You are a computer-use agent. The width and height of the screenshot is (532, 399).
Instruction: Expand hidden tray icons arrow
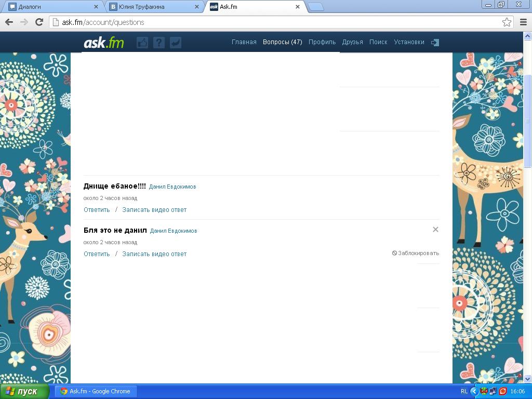click(x=474, y=392)
